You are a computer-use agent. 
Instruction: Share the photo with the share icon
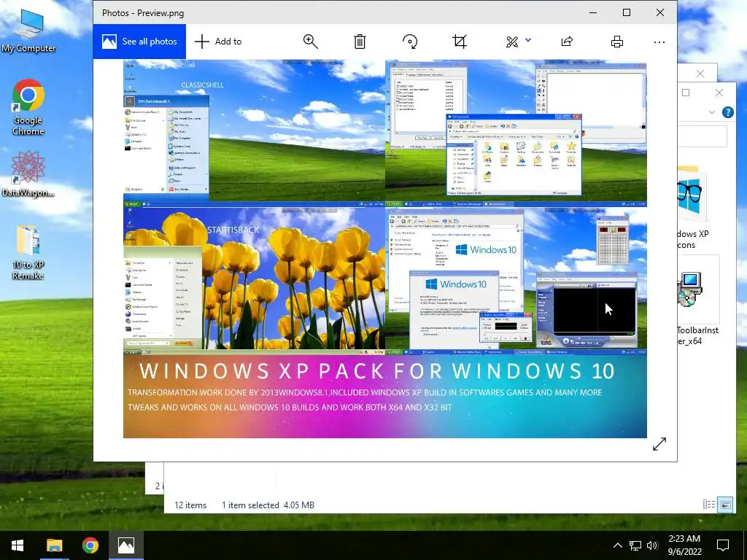[567, 42]
